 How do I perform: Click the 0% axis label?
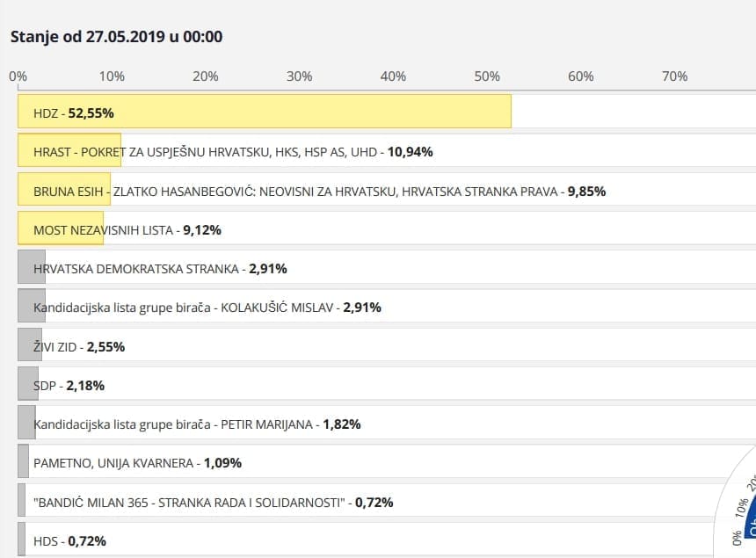pos(18,76)
